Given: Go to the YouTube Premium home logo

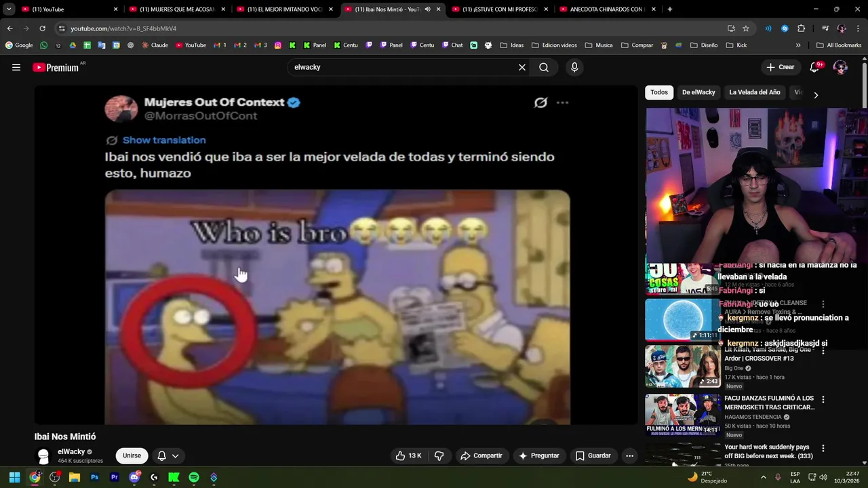Looking at the screenshot, I should [56, 67].
